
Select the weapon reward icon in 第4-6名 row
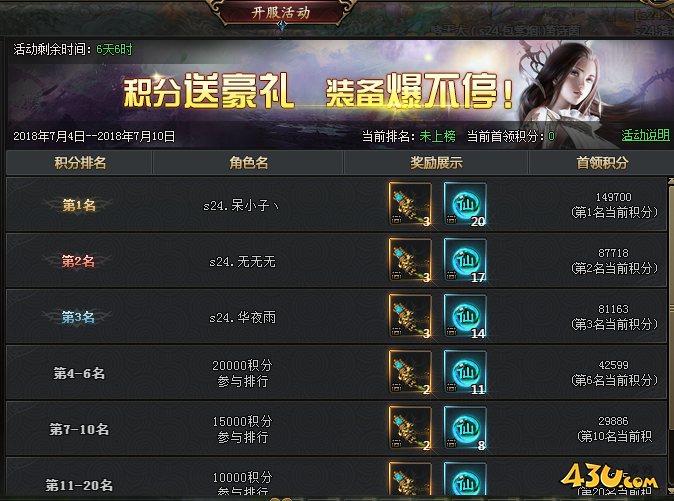(x=410, y=372)
